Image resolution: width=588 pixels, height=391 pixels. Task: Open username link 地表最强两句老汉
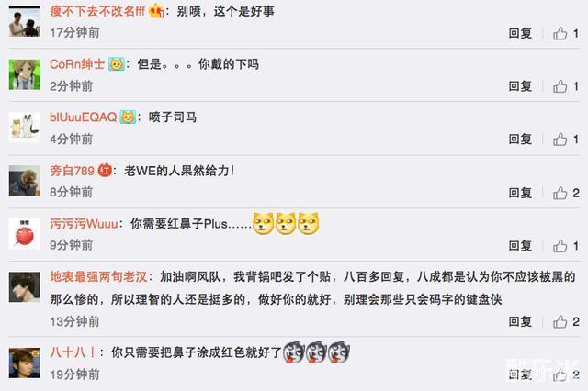pos(98,277)
